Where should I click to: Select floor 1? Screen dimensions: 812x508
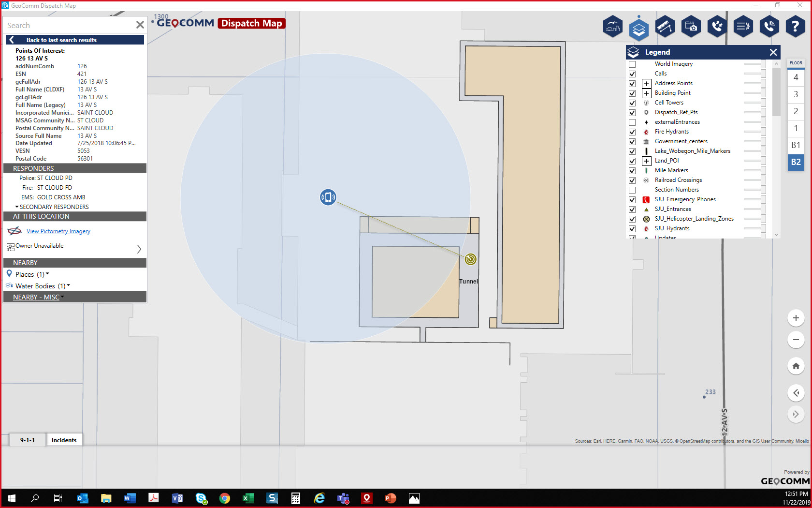(x=796, y=128)
